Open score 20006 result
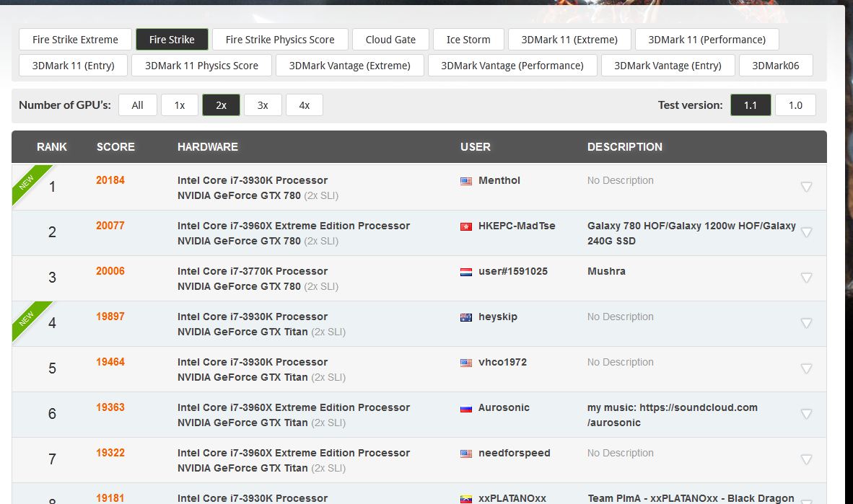 (x=110, y=271)
